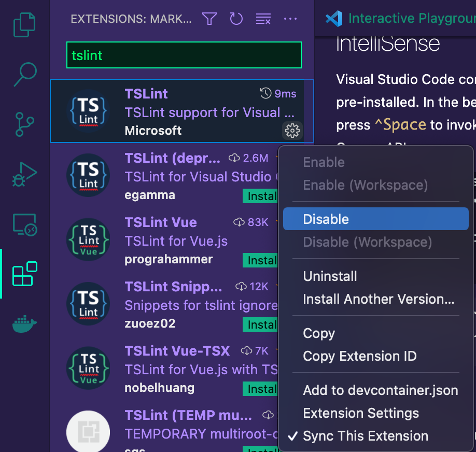
Task: Open the TSLint Vue-TSX extension entry
Action: [x=164, y=368]
